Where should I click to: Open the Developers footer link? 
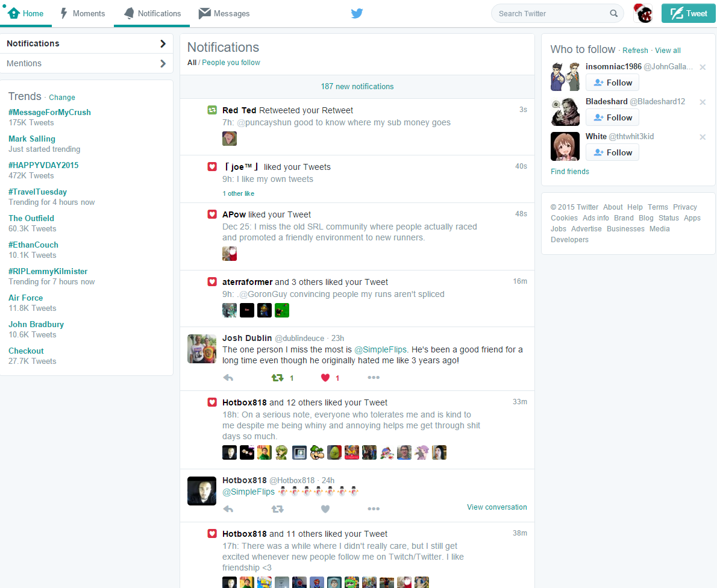click(x=569, y=240)
